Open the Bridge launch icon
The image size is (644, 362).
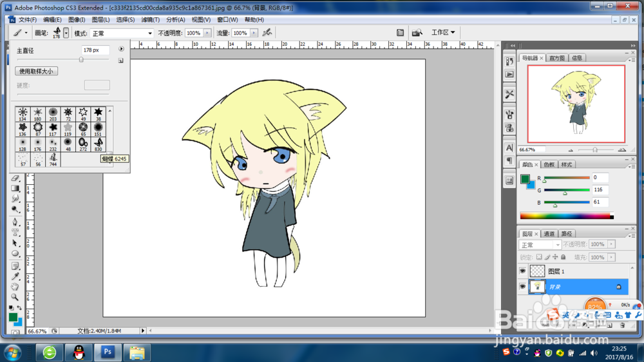[417, 32]
